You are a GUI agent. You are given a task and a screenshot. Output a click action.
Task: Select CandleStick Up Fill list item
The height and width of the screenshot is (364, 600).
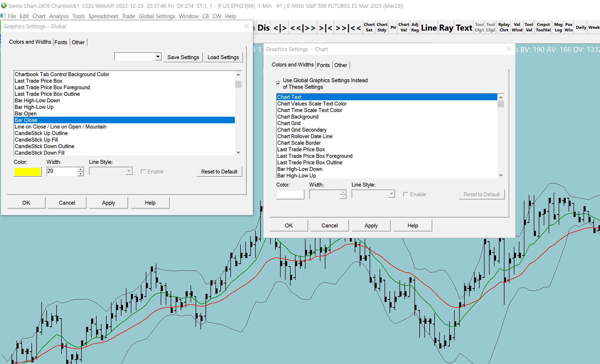click(x=36, y=140)
